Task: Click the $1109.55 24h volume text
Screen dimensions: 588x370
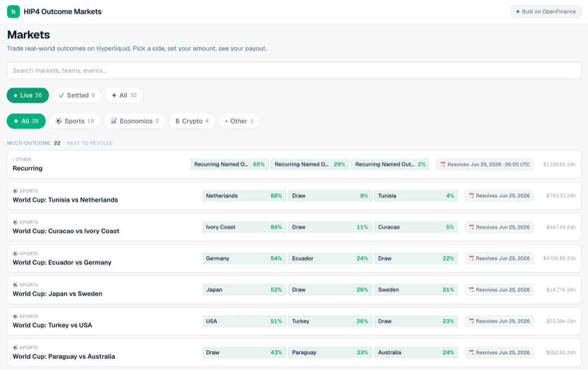Action: click(x=559, y=164)
